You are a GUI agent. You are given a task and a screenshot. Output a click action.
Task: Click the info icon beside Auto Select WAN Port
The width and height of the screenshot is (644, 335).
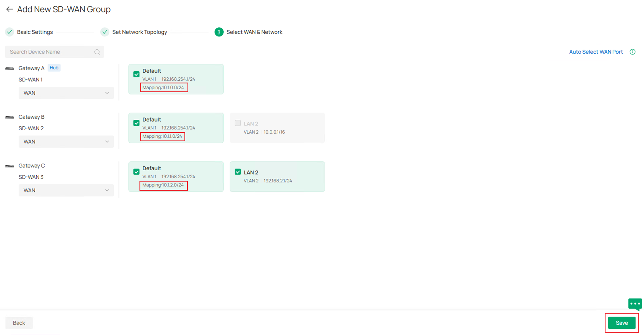(x=633, y=52)
